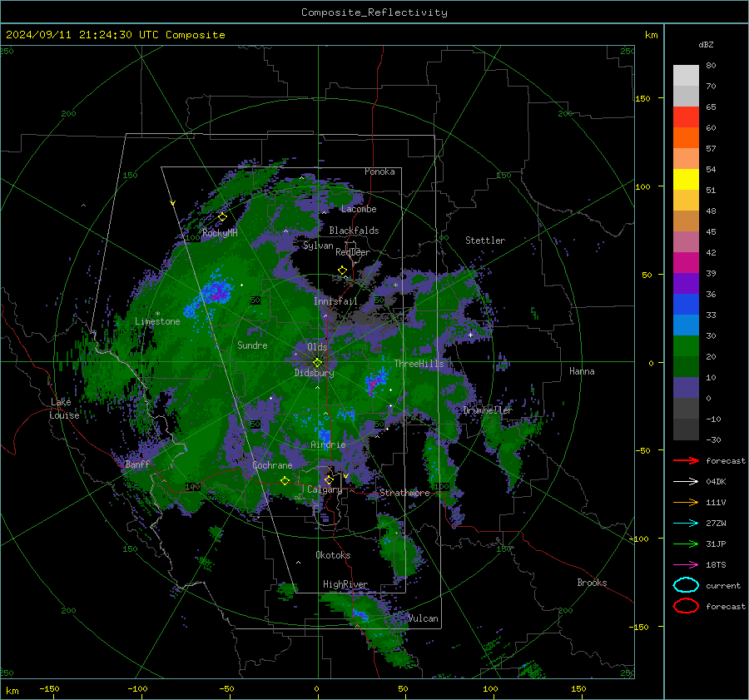Select the Strathmore city label
749x700 pixels.
[404, 493]
